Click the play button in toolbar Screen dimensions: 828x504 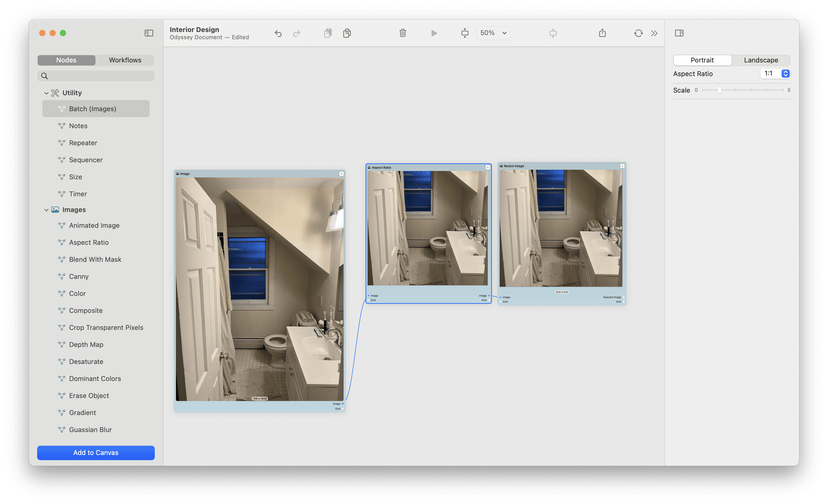pos(434,32)
